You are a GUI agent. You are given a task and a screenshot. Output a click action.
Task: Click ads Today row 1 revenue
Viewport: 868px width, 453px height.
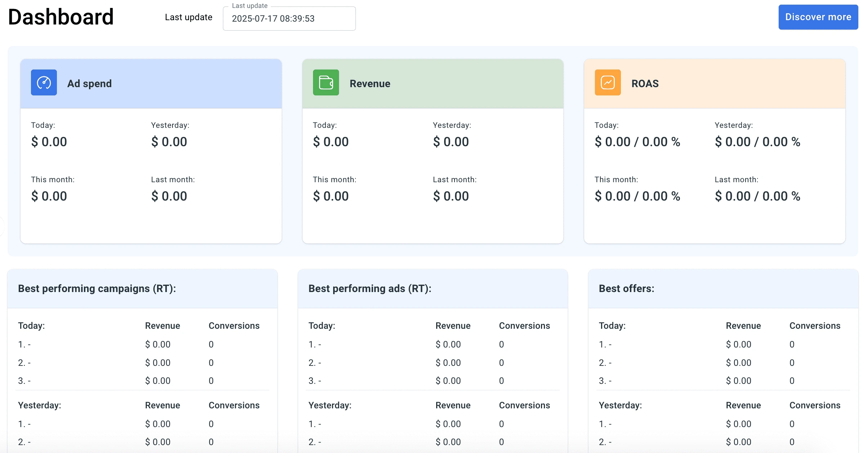448,344
